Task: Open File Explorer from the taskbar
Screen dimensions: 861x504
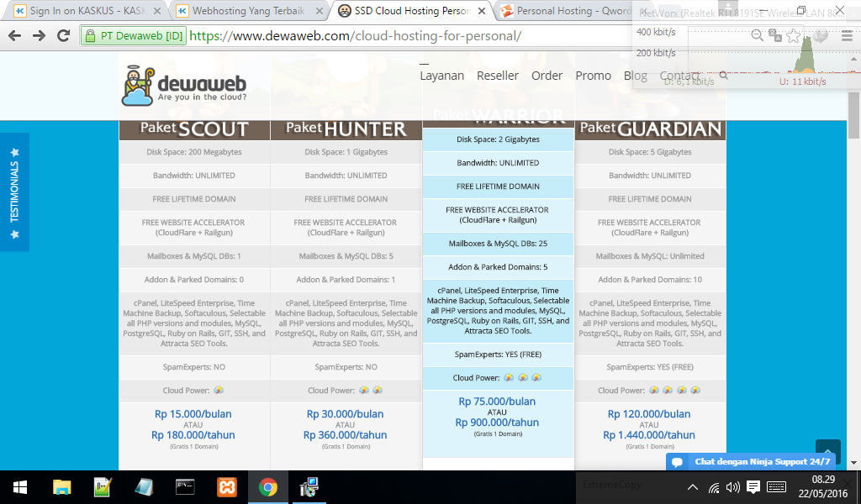Action: pos(62,487)
